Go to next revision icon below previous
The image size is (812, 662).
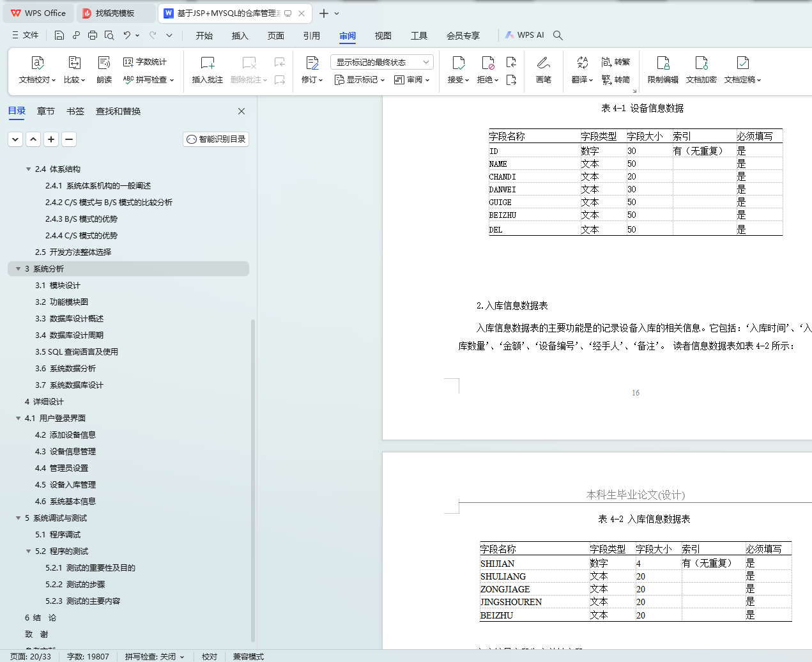pyautogui.click(x=511, y=80)
